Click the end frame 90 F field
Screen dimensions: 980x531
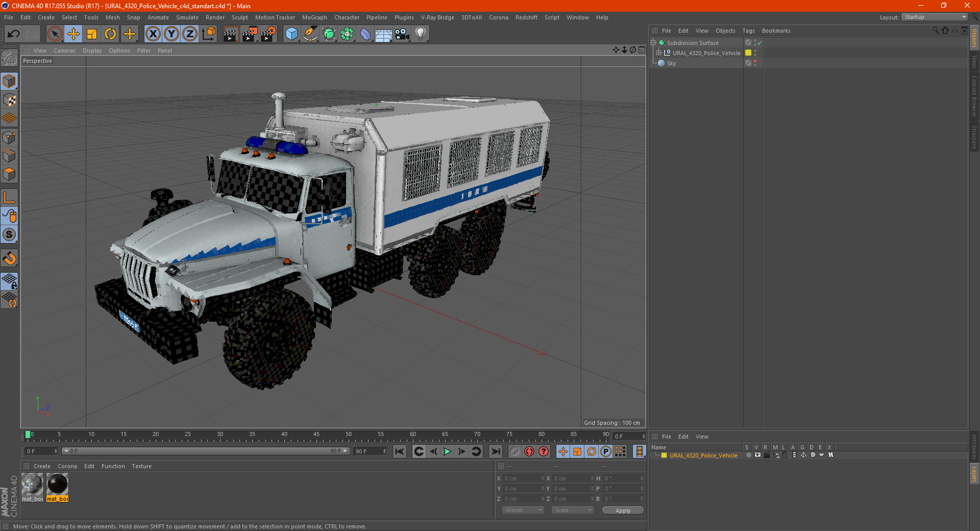(370, 451)
